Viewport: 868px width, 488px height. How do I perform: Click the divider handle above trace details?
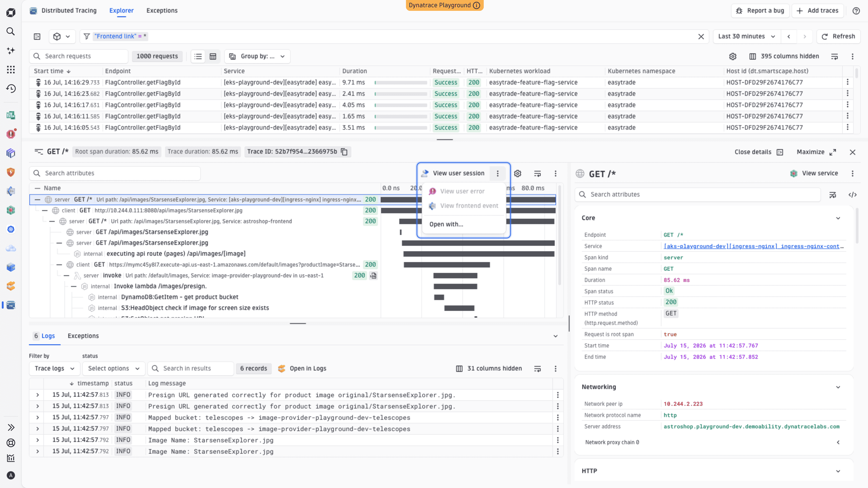coord(444,139)
